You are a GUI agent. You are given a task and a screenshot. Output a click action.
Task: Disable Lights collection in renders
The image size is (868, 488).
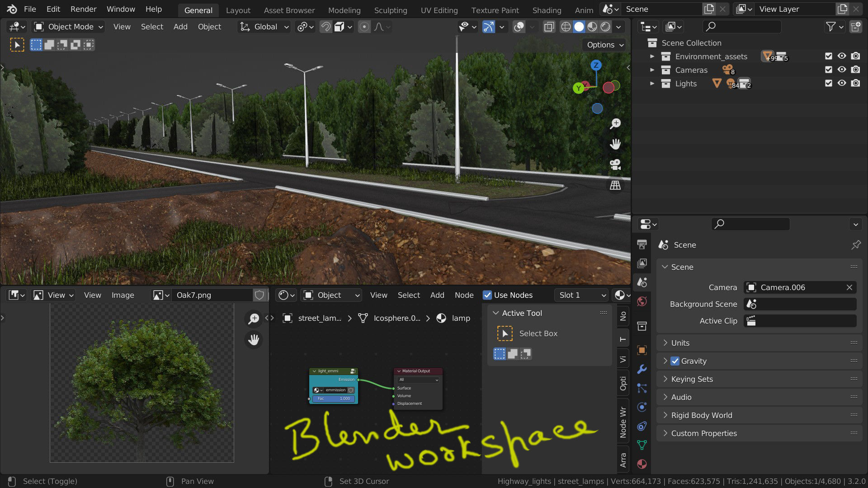855,84
